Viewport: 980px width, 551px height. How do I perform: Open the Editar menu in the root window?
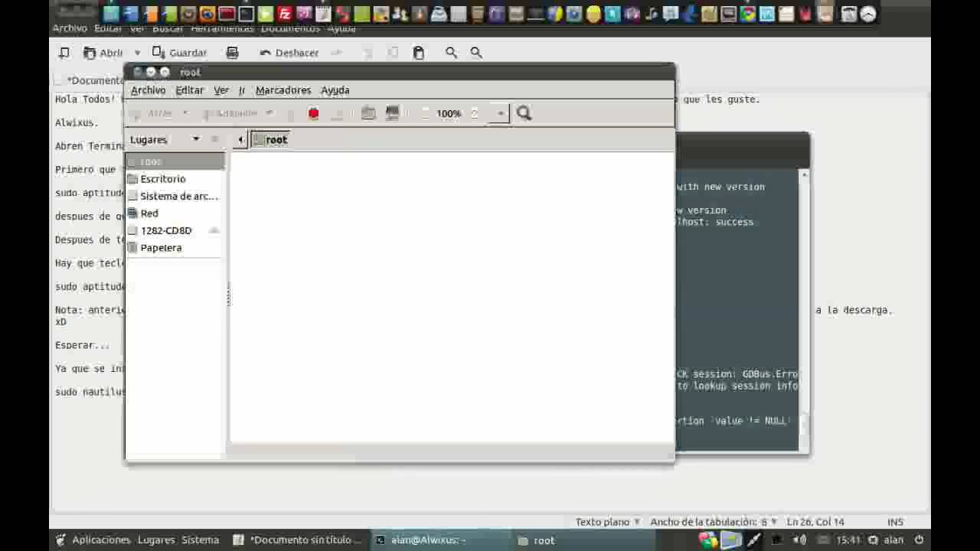coord(190,90)
